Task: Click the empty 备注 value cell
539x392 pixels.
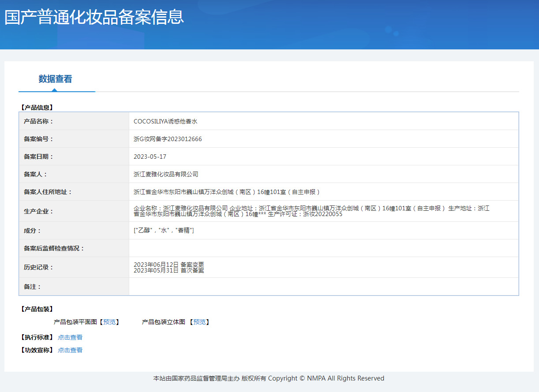Action: pyautogui.click(x=323, y=287)
